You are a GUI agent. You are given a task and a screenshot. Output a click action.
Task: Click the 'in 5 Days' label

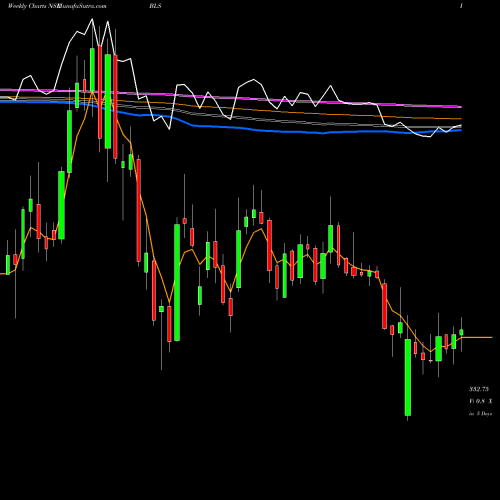point(480,414)
